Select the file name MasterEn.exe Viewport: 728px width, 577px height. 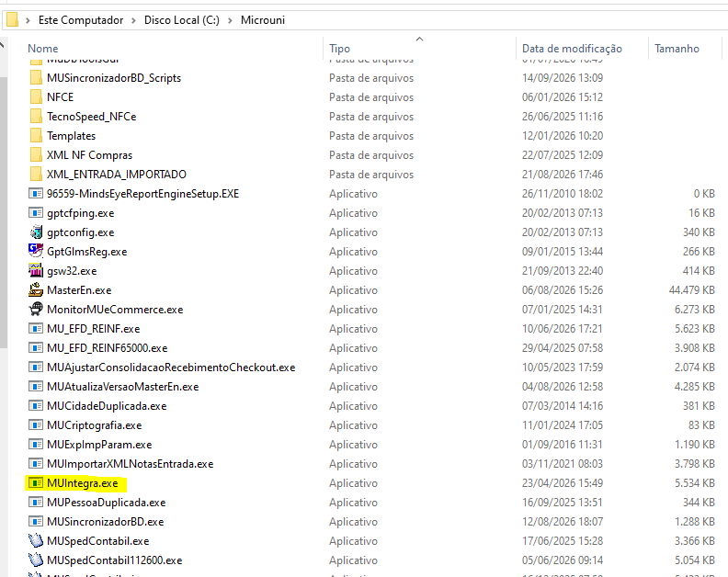(x=79, y=290)
